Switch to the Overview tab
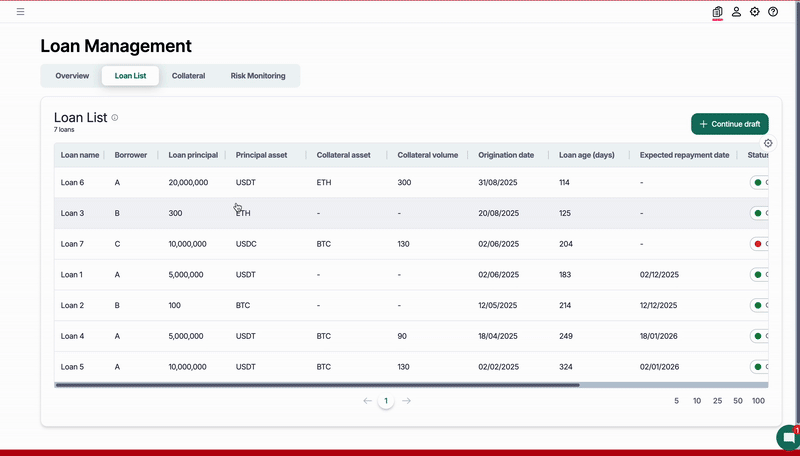 72,76
